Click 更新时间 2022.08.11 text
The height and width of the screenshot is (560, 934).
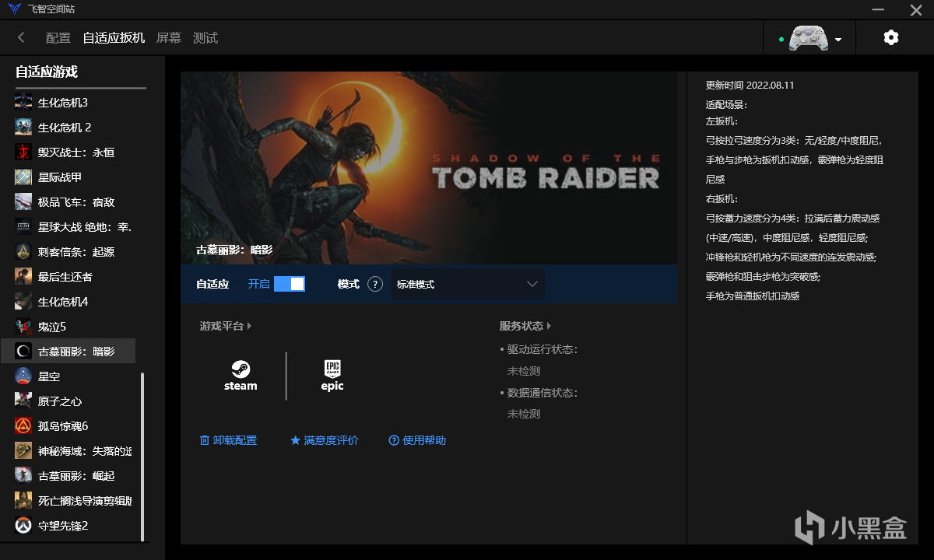(x=750, y=86)
